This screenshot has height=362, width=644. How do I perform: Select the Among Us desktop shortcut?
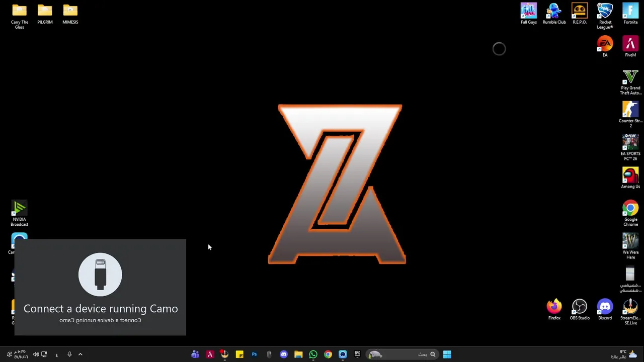pos(630,178)
